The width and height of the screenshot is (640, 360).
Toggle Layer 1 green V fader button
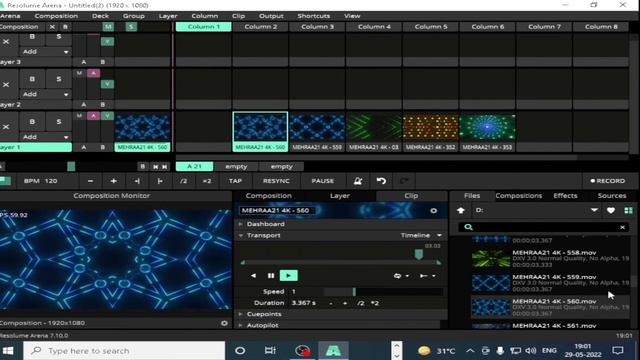pyautogui.click(x=107, y=116)
